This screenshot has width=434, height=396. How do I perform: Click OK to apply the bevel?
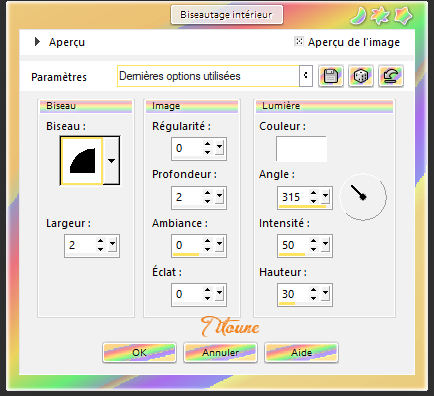(139, 353)
